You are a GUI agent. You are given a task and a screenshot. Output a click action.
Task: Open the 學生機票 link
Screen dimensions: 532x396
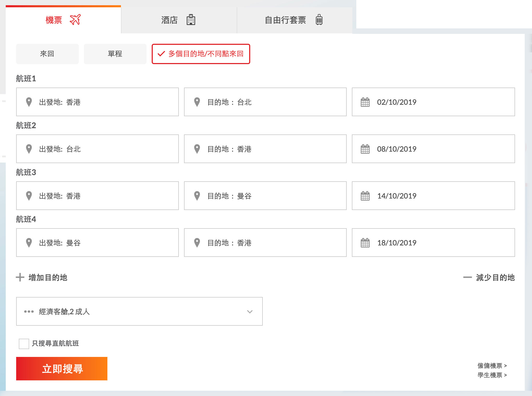[492, 375]
